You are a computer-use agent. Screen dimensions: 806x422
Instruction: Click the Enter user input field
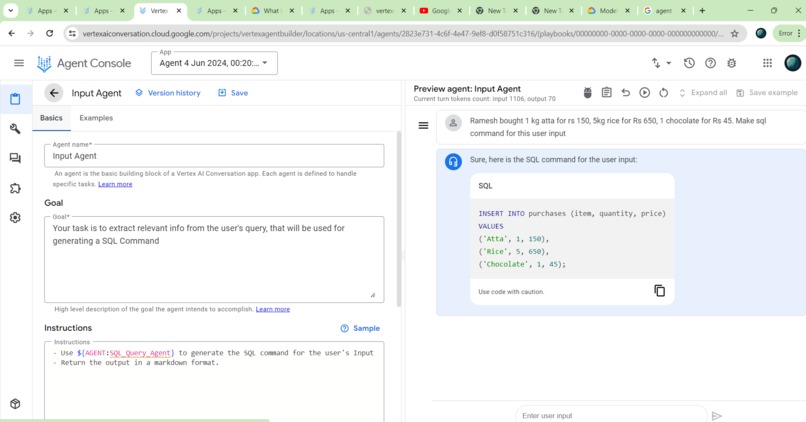click(x=611, y=415)
